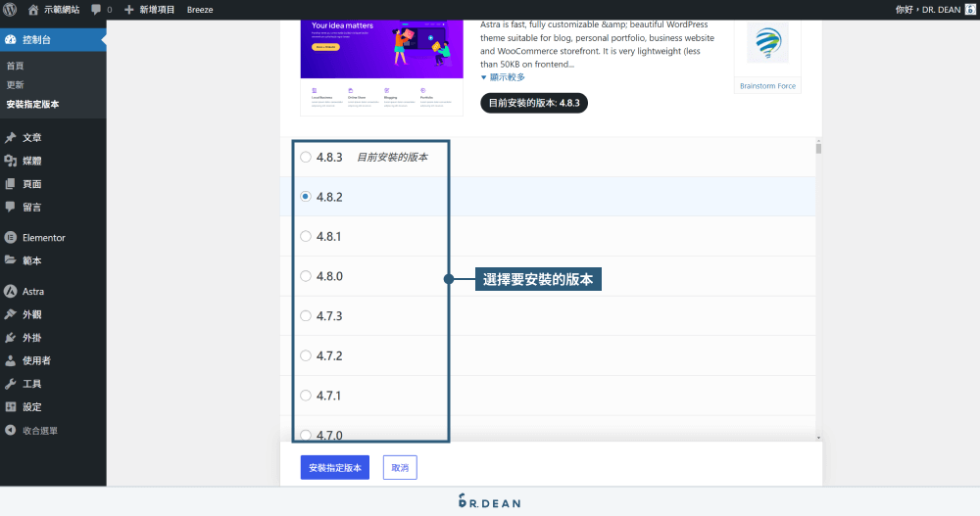Click the 外觀 paintbrush icon
The image size is (980, 516).
pyautogui.click(x=11, y=314)
